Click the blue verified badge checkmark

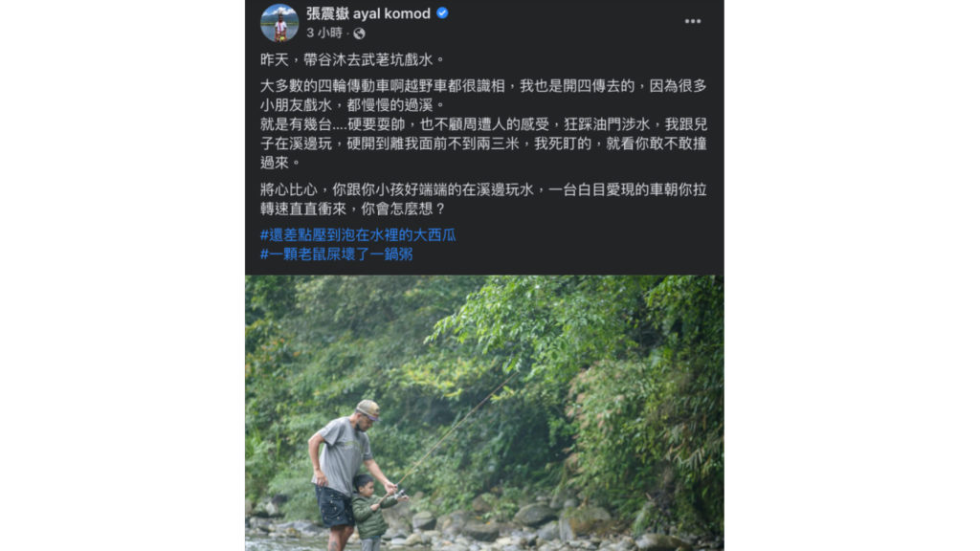click(442, 13)
